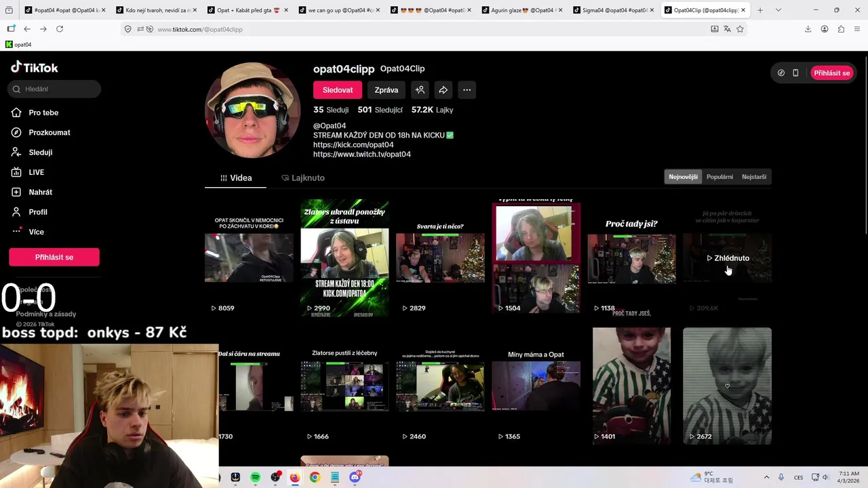The width and height of the screenshot is (868, 488).
Task: Open browser account icon
Action: 825,29
